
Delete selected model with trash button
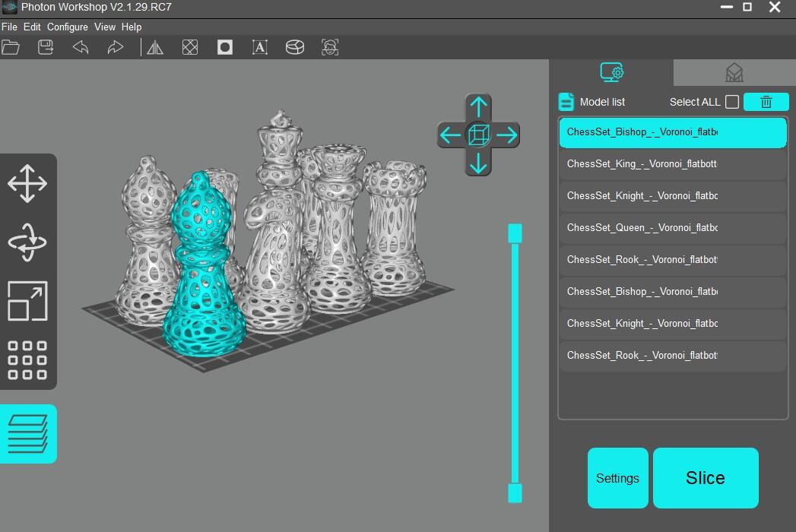[x=766, y=102]
